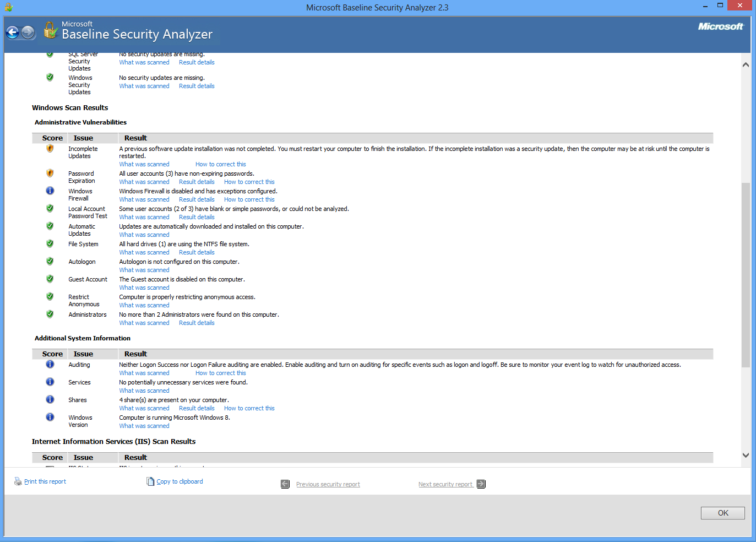The image size is (756, 542).
Task: View Result details for Windows Firewall
Action: 197,199
